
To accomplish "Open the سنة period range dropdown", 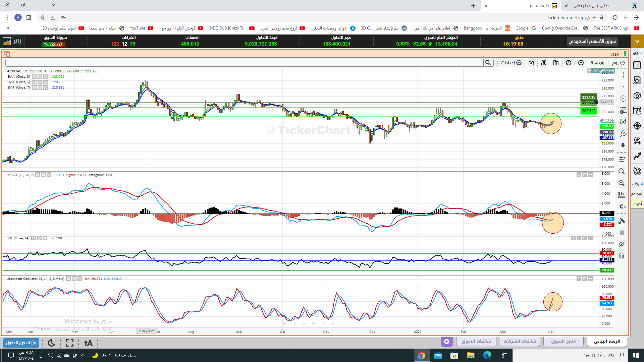I will (597, 63).
